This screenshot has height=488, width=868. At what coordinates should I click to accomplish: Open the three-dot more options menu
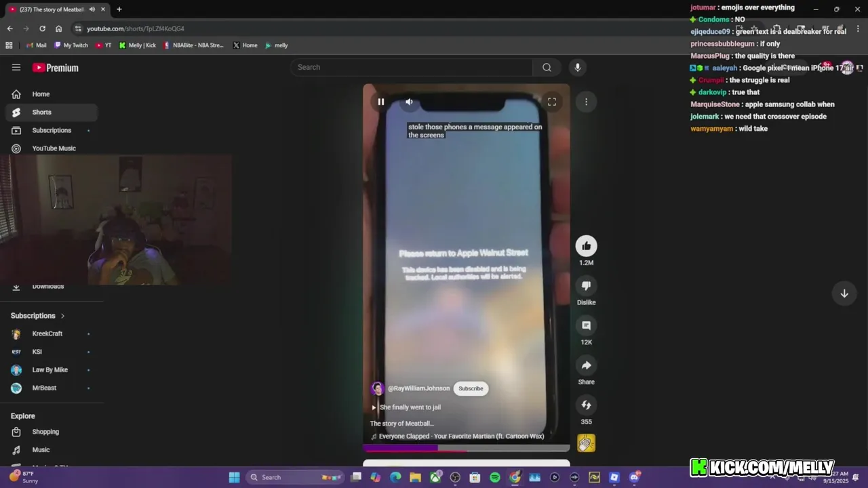point(586,102)
